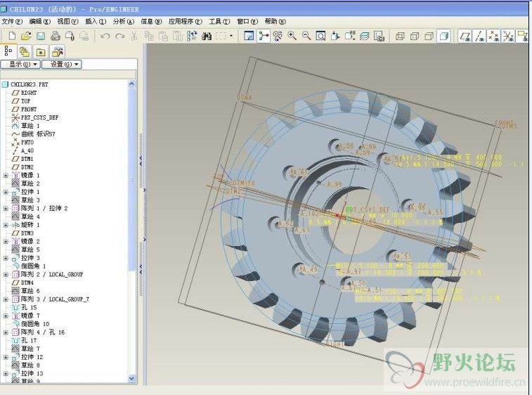This screenshot has width=532, height=395.
Task: Open the 分析 menu
Action: pos(124,21)
